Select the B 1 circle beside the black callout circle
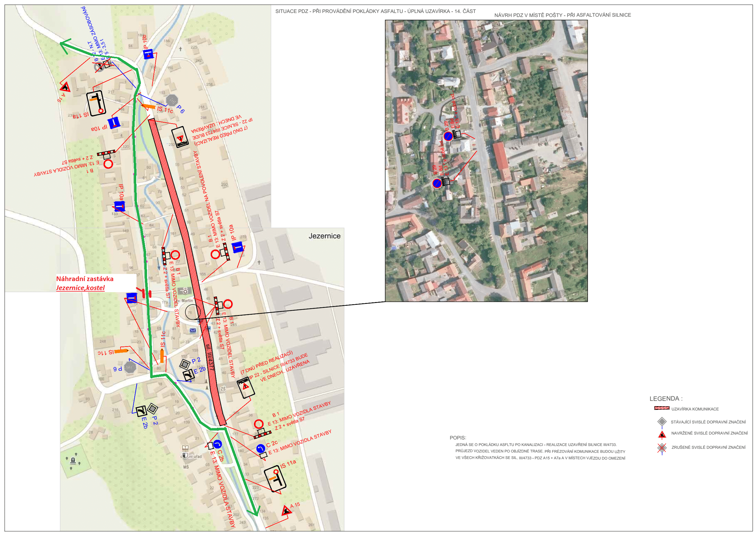Viewport: 756px width, 534px height. (228, 304)
